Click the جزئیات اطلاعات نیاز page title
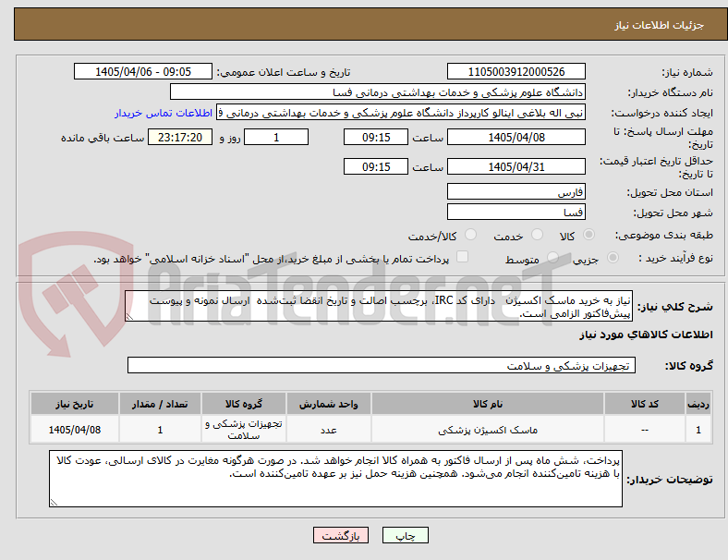728x560 pixels. tap(660, 25)
